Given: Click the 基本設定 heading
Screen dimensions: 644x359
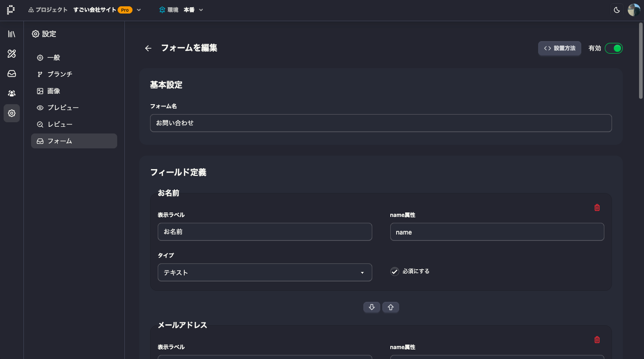Looking at the screenshot, I should point(166,85).
